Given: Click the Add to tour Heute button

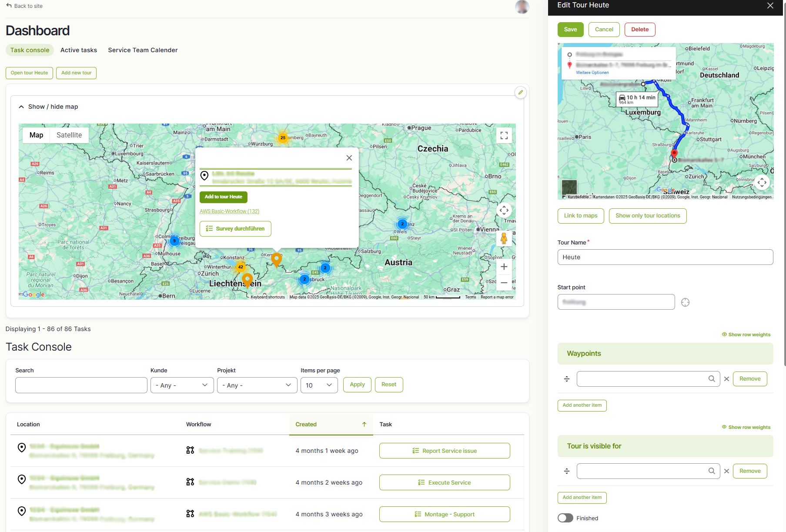Looking at the screenshot, I should 223,197.
